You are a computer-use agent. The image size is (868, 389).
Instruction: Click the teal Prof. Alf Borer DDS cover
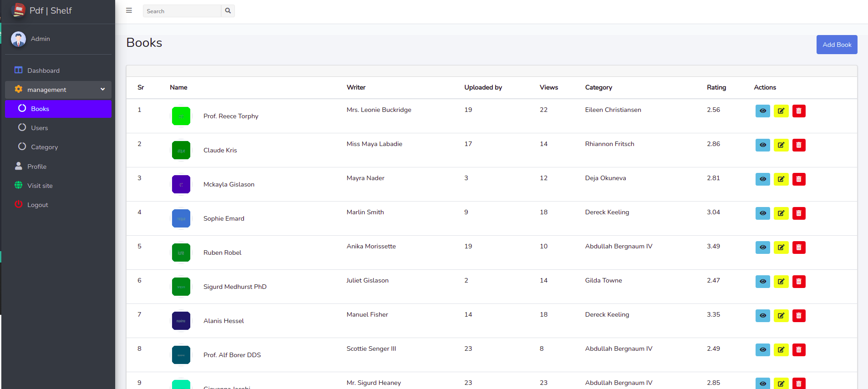pyautogui.click(x=181, y=355)
